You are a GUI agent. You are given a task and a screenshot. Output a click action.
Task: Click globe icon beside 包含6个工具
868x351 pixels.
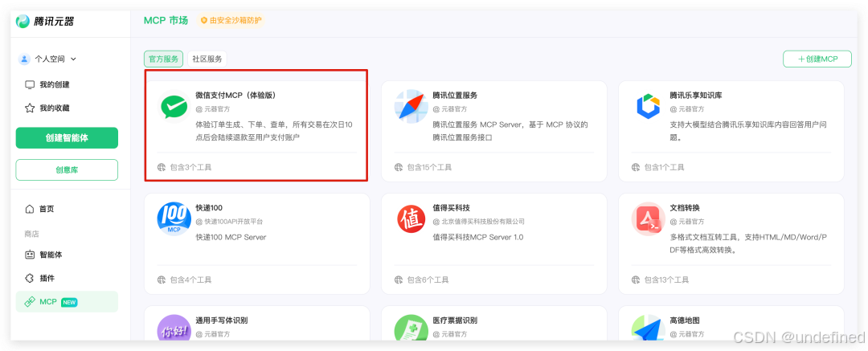coord(399,280)
